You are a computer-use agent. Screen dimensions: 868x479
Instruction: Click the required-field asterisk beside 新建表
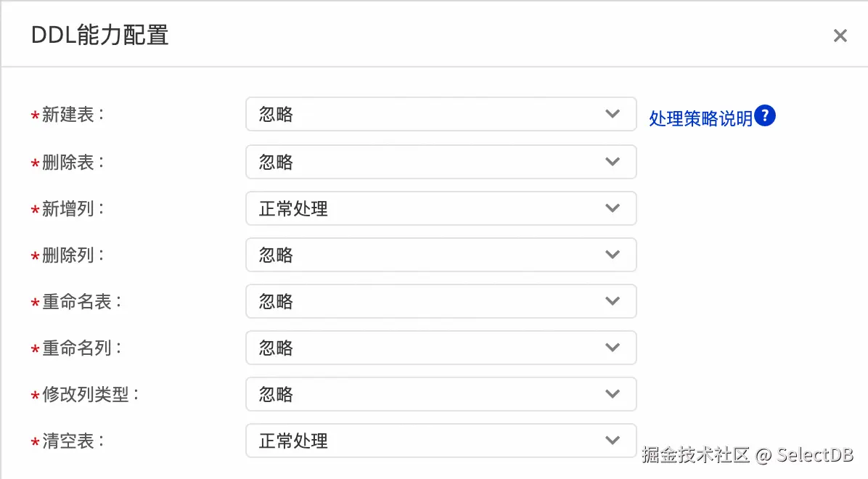(x=34, y=118)
